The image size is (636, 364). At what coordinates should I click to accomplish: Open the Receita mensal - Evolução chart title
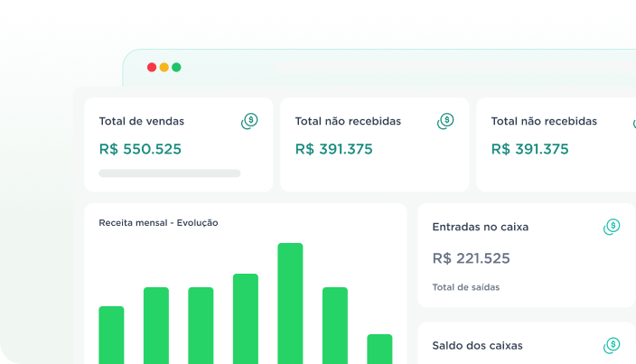click(158, 222)
